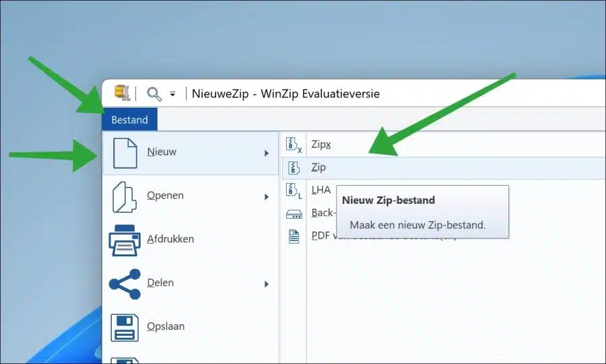The width and height of the screenshot is (606, 364).
Task: Select the Nieuw menu entry
Action: coord(191,153)
